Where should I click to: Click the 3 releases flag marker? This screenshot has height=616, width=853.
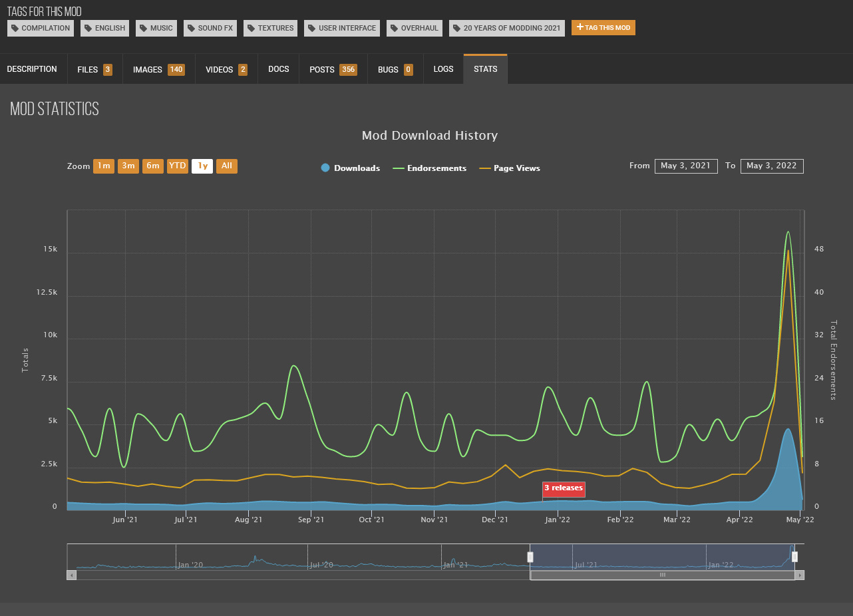(564, 488)
